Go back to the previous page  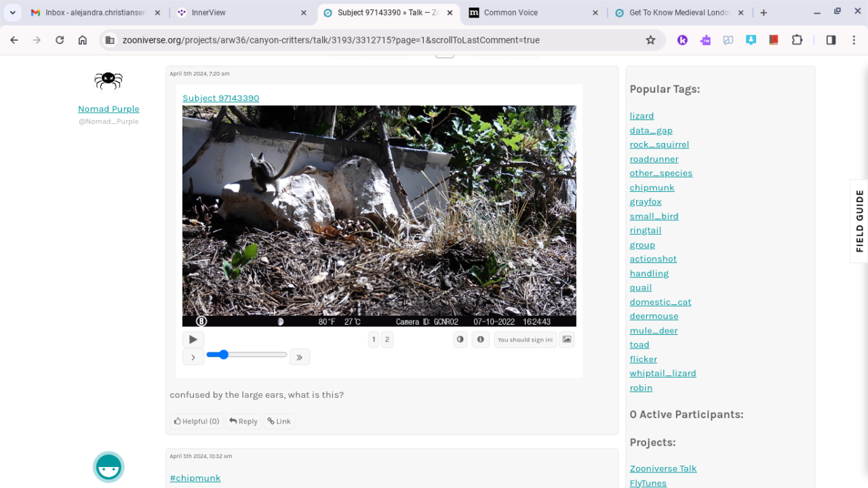pos(14,40)
